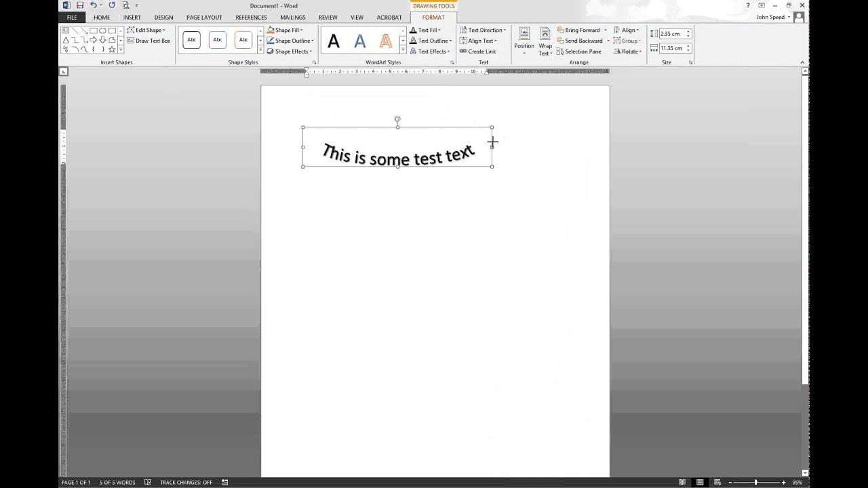Open John Speed account menu
Image resolution: width=868 pixels, height=488 pixels.
pos(774,18)
